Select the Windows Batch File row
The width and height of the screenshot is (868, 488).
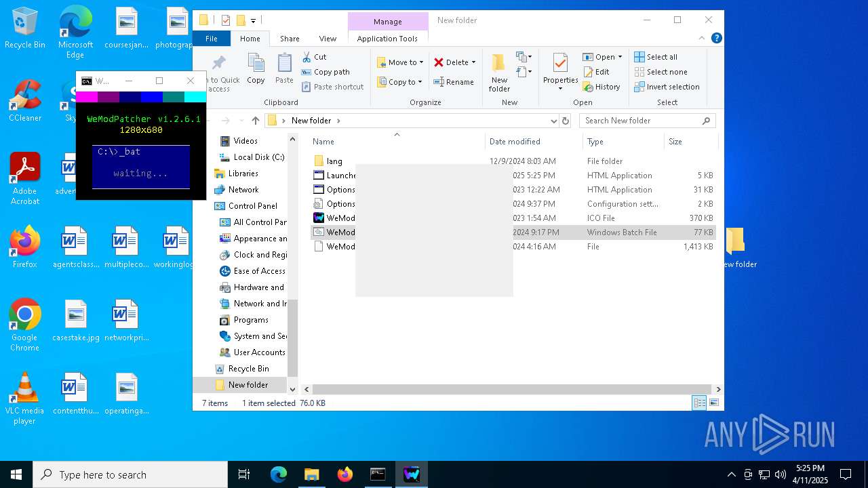[x=513, y=232]
